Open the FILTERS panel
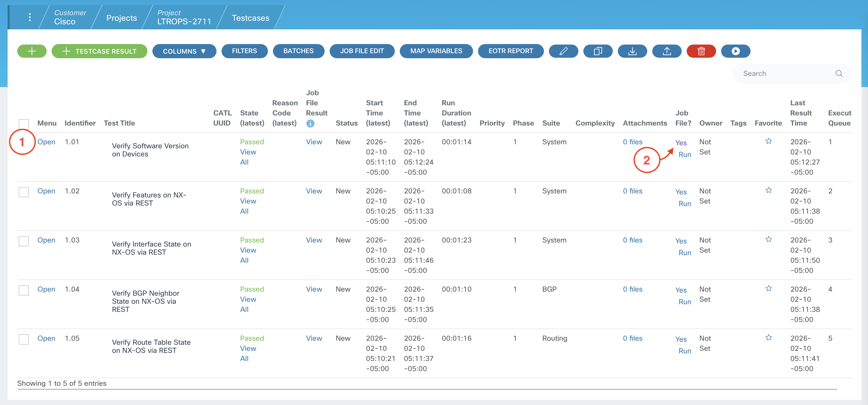 tap(244, 51)
